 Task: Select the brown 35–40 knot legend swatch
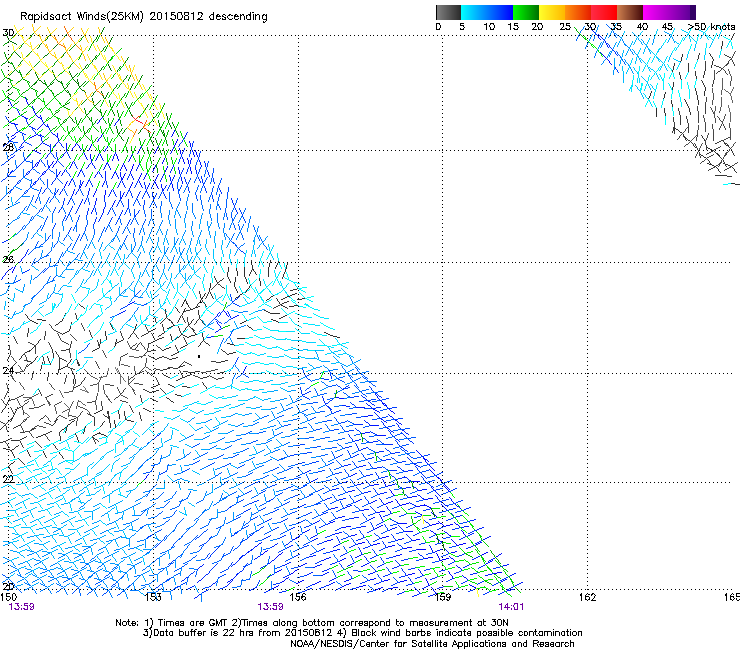[630, 12]
